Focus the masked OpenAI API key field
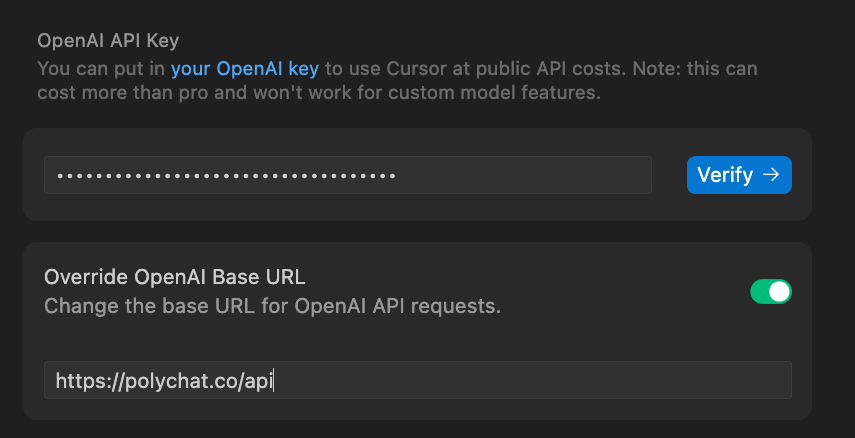 (347, 175)
